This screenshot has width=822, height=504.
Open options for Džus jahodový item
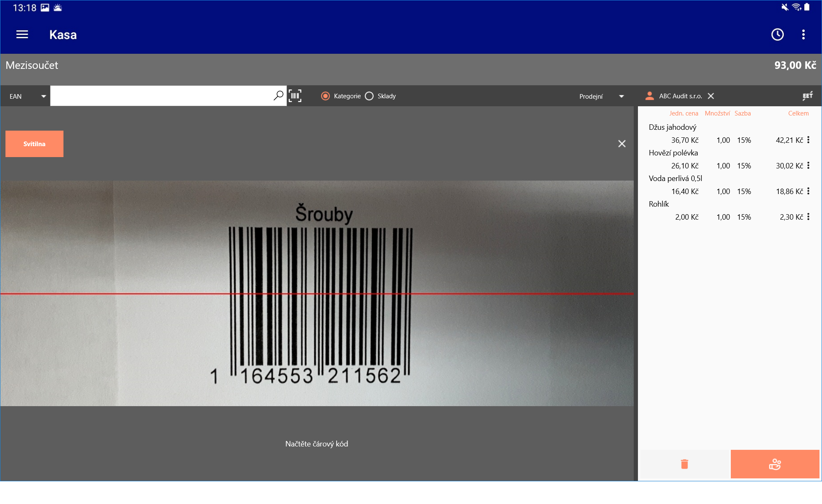point(808,140)
